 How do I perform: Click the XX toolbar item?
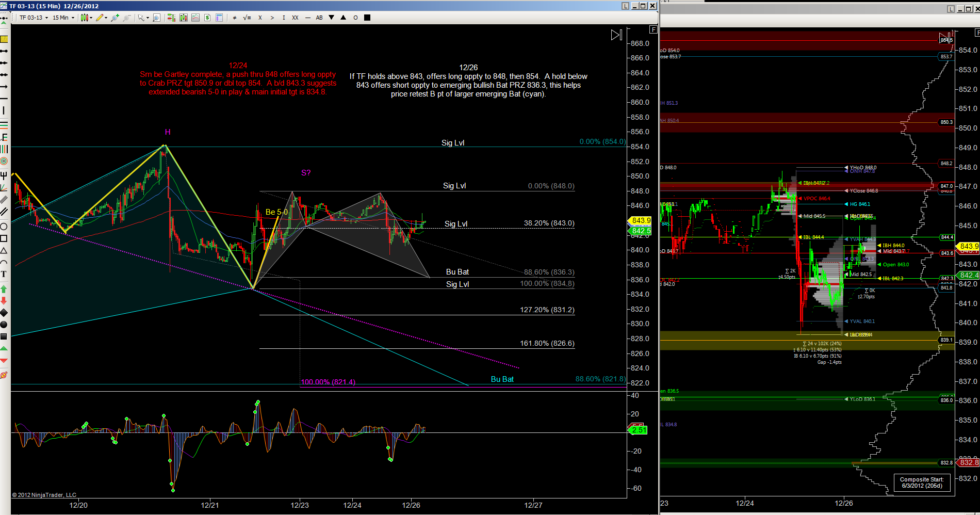[x=295, y=18]
